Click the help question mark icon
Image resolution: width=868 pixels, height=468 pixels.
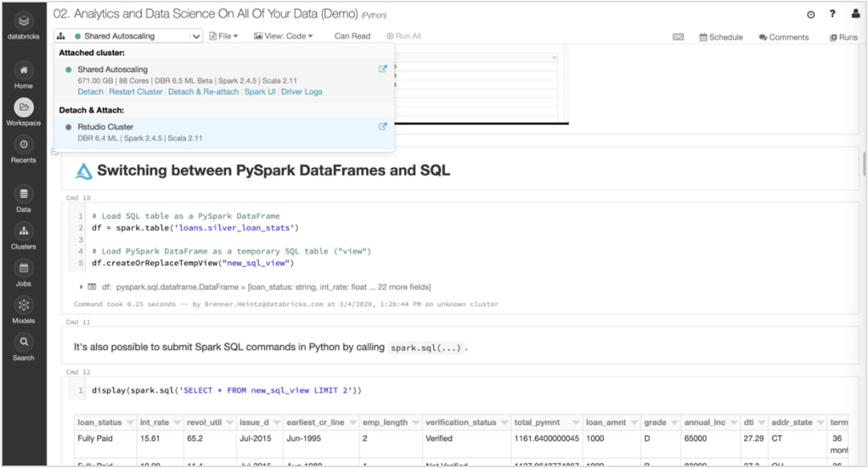click(x=833, y=14)
